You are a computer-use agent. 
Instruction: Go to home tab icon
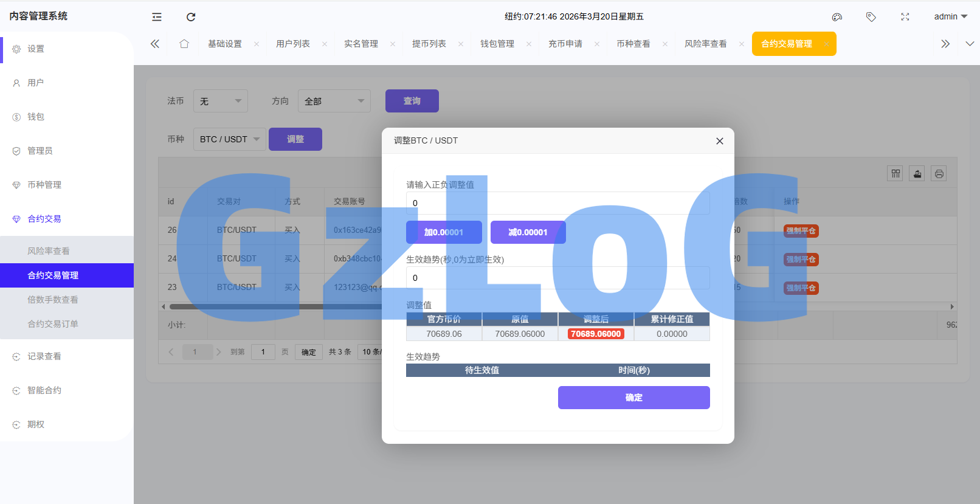tap(184, 44)
